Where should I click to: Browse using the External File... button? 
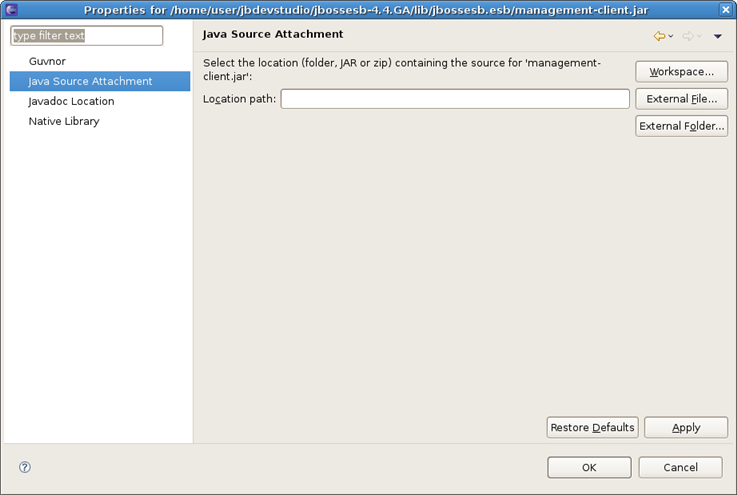click(681, 99)
